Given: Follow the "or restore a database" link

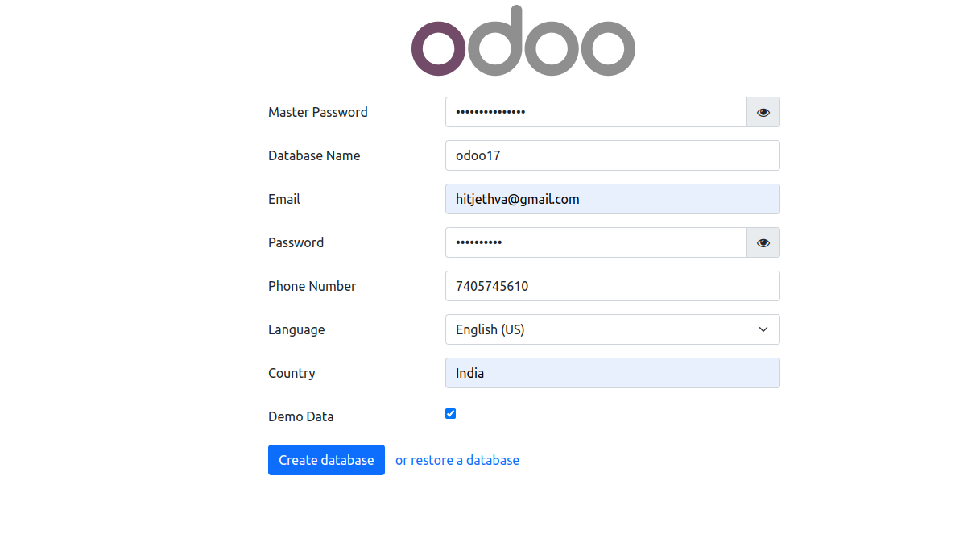Looking at the screenshot, I should point(457,460).
